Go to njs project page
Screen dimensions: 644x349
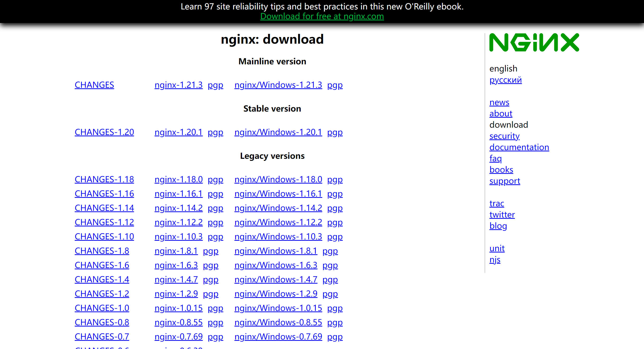click(495, 260)
